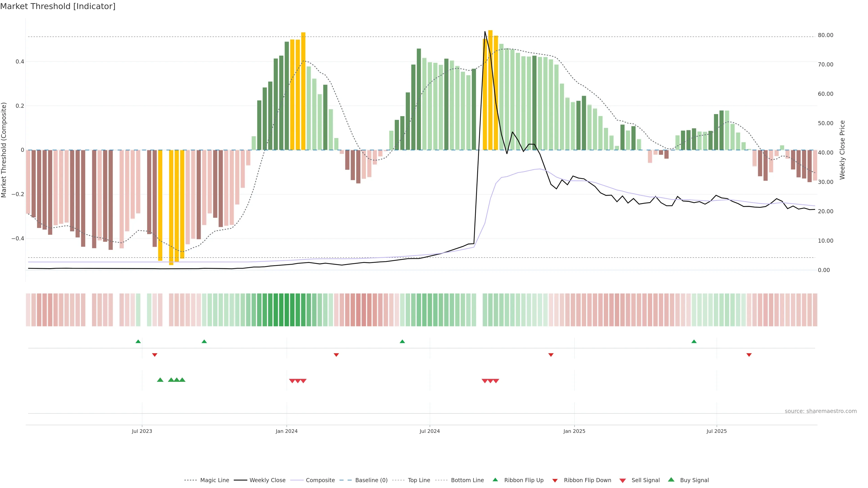Click the Jan 2024 x-axis label

point(286,431)
